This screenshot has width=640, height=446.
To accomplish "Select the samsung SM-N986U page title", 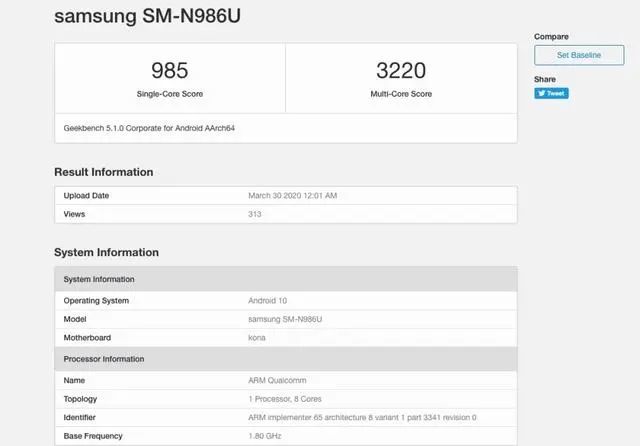I will (x=147, y=16).
